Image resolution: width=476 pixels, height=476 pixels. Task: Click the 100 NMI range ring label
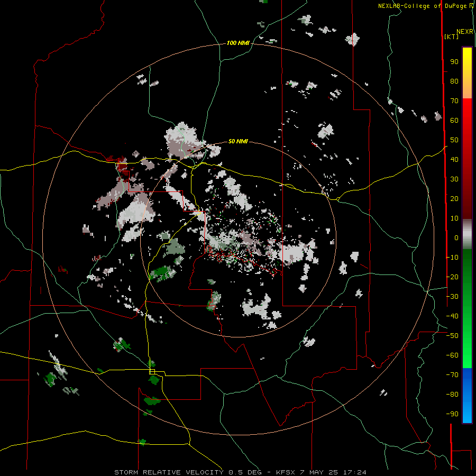pos(238,43)
